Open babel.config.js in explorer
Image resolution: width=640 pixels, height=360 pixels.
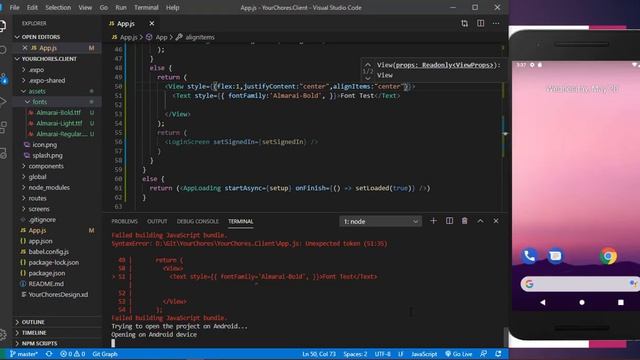(x=49, y=251)
